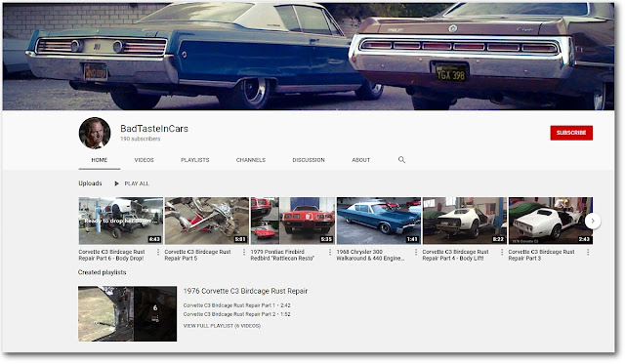Open the channel search magnifier icon

(401, 160)
